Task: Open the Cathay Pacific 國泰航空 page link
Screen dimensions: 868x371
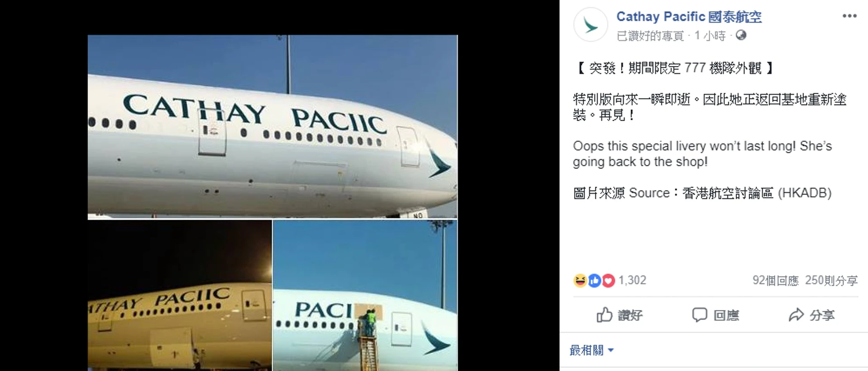Action: click(689, 17)
